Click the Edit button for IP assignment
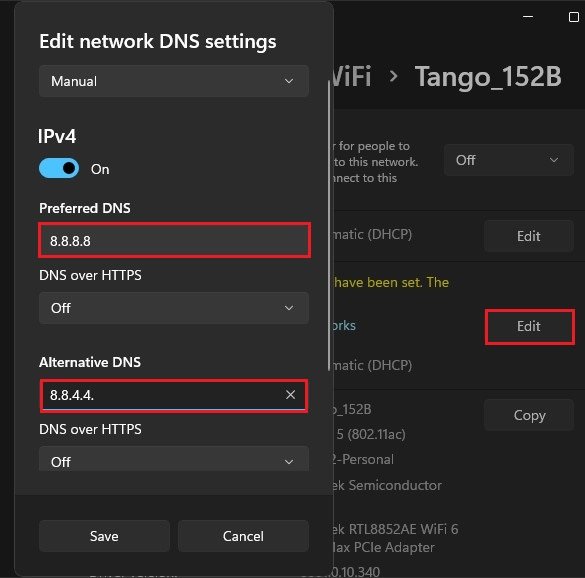Image resolution: width=585 pixels, height=578 pixels. pyautogui.click(x=529, y=236)
